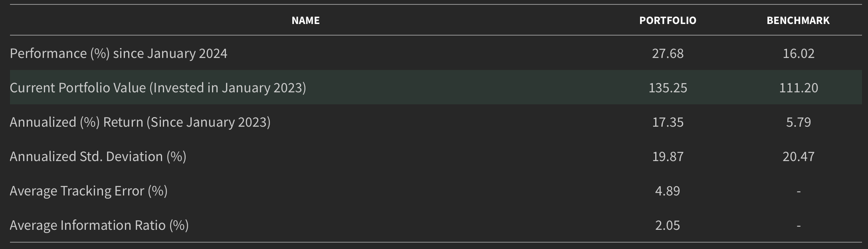This screenshot has height=249, width=868.
Task: Click portfolio annualized return 17.35
Action: click(x=668, y=122)
